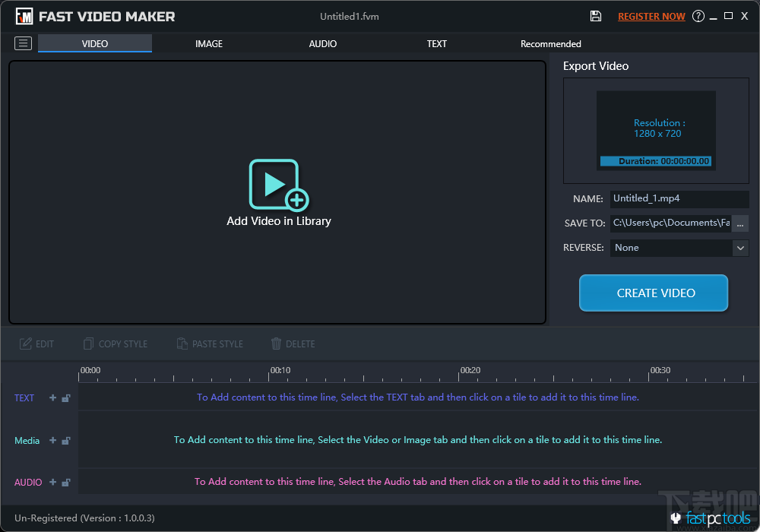Save the current project

point(595,15)
